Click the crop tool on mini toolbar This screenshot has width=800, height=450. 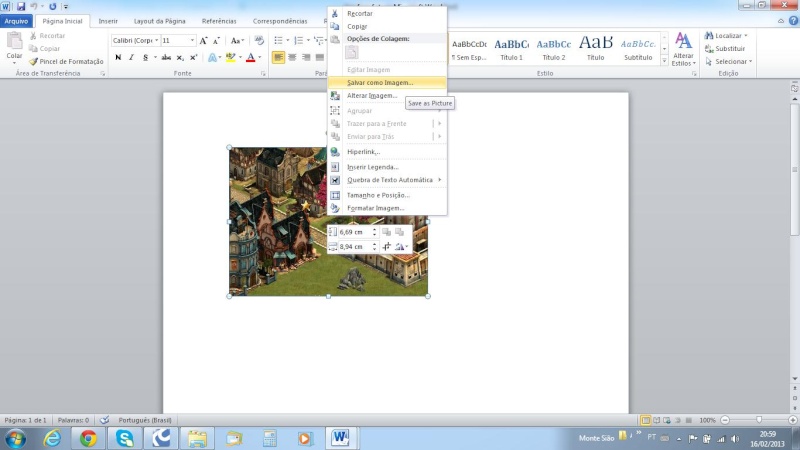point(387,246)
